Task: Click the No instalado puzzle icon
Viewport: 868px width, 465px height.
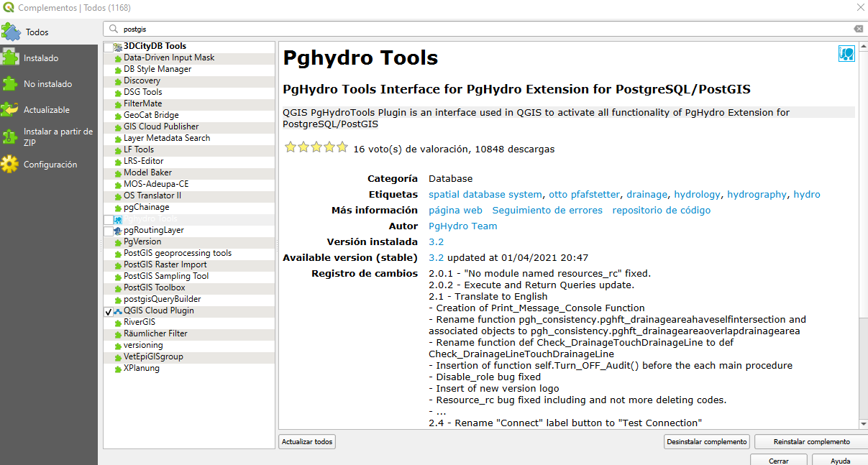Action: pyautogui.click(x=10, y=84)
